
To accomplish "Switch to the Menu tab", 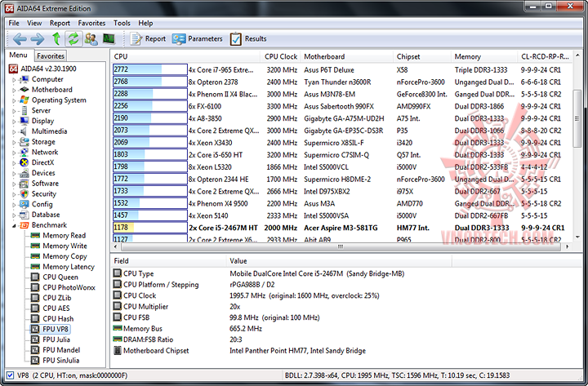I will 18,55.
